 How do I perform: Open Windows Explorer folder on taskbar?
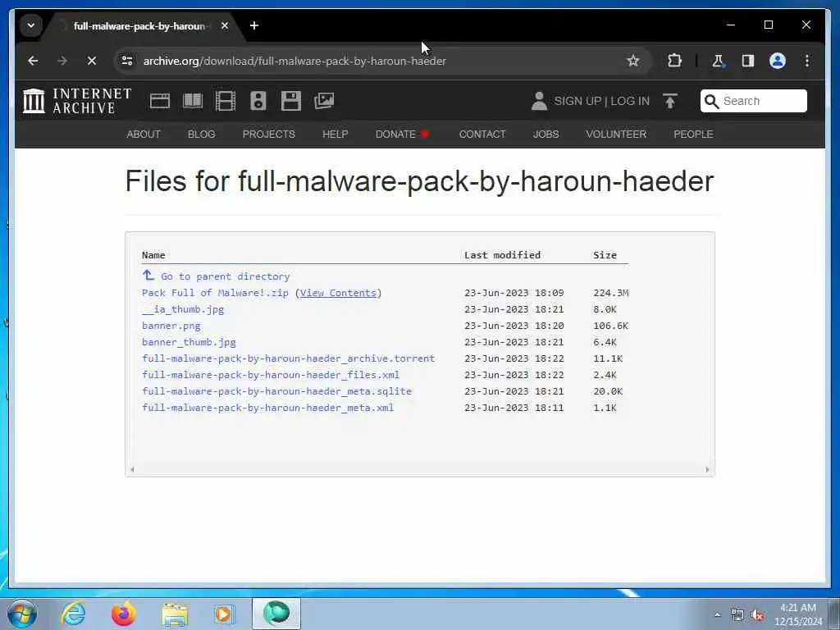(x=175, y=614)
